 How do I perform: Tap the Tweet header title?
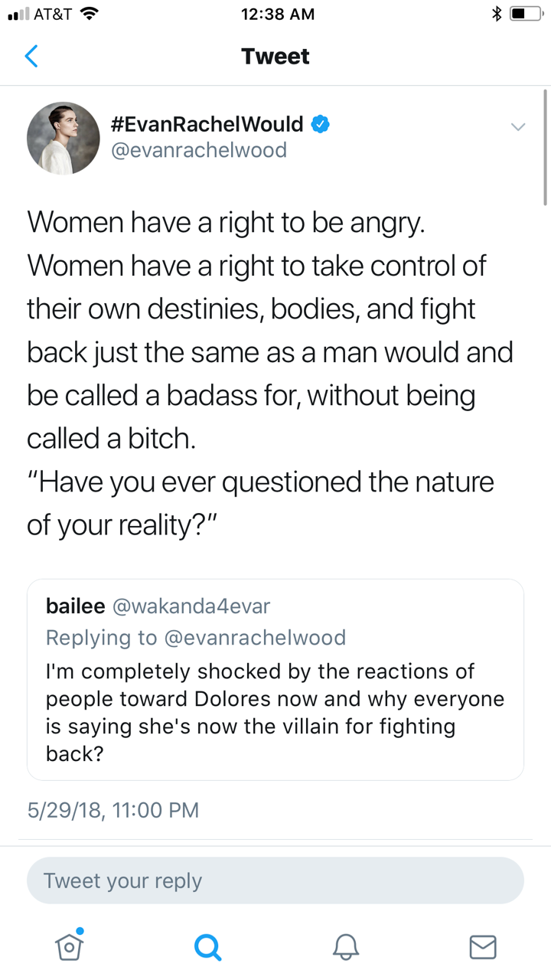pyautogui.click(x=275, y=57)
